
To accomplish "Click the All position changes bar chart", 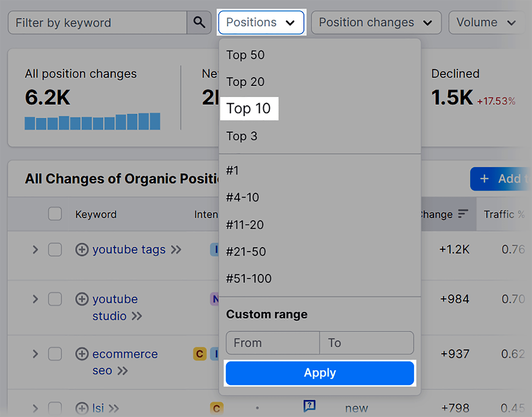I will tap(92, 121).
